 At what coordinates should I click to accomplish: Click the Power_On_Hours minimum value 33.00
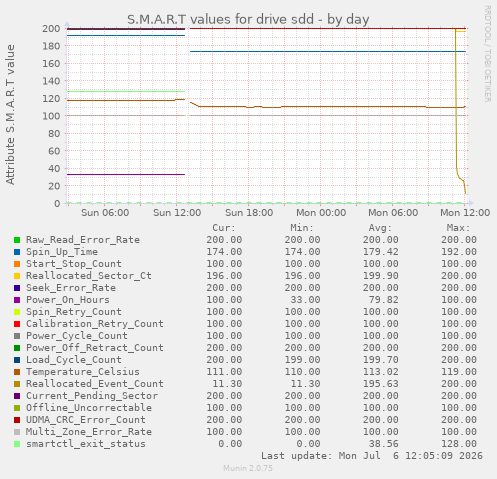coord(305,300)
